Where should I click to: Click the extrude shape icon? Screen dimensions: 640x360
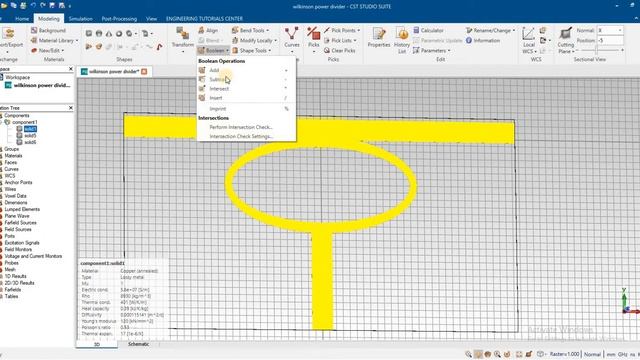(89, 47)
